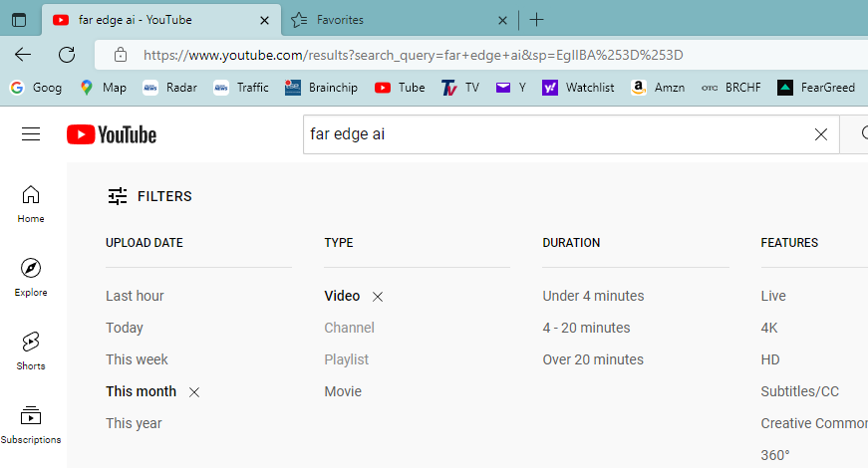Clear the search box with X icon
Screen dimensions: 868x468
click(821, 134)
